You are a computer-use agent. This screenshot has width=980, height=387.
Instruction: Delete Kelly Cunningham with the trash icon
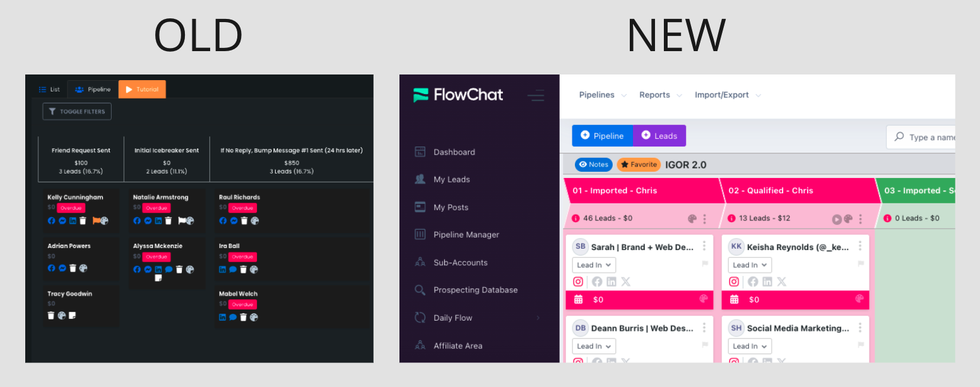[x=83, y=221]
